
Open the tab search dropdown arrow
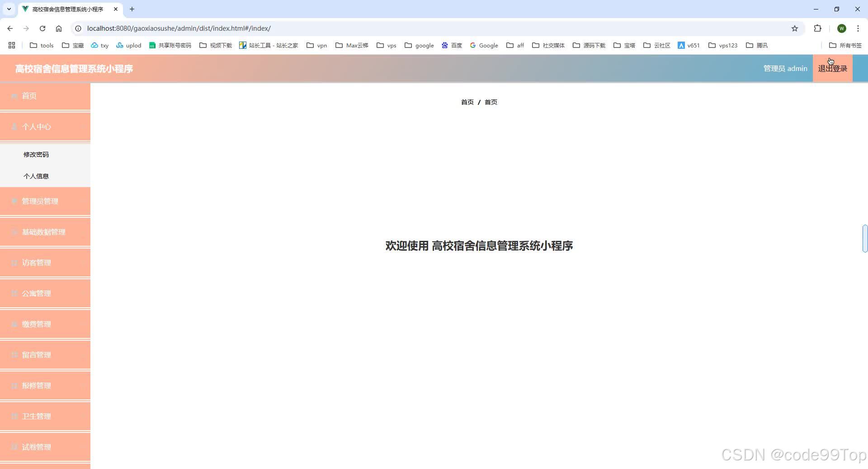click(9, 9)
